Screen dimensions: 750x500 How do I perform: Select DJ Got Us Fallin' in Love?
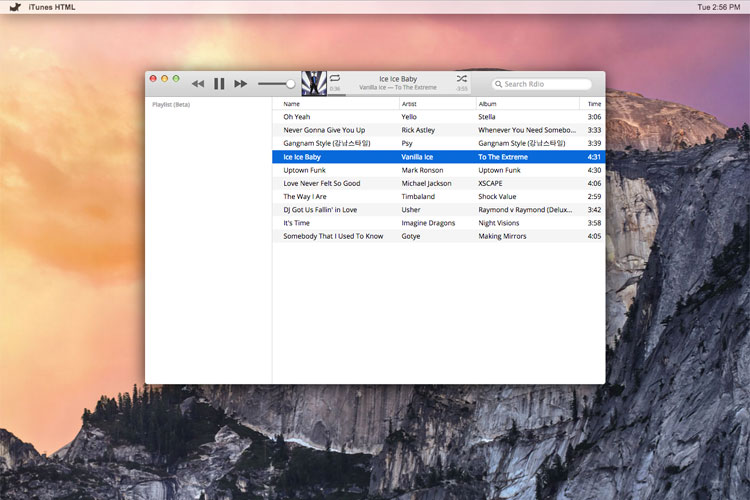tap(320, 210)
